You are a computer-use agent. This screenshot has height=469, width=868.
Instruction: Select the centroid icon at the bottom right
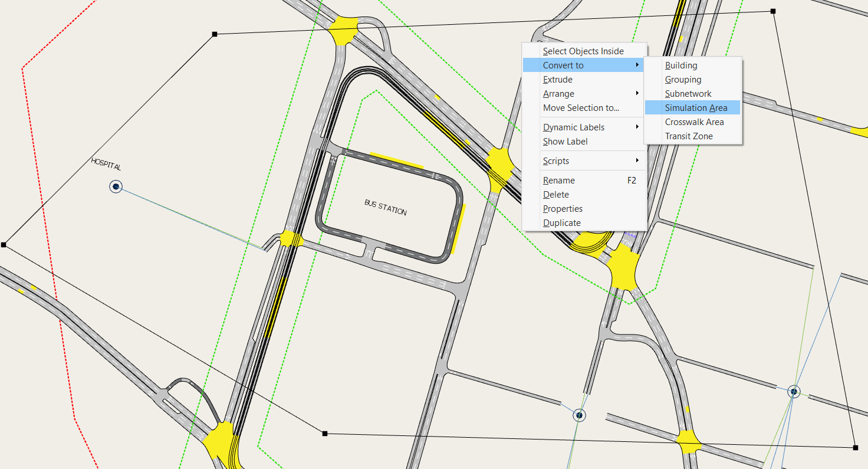coord(794,390)
